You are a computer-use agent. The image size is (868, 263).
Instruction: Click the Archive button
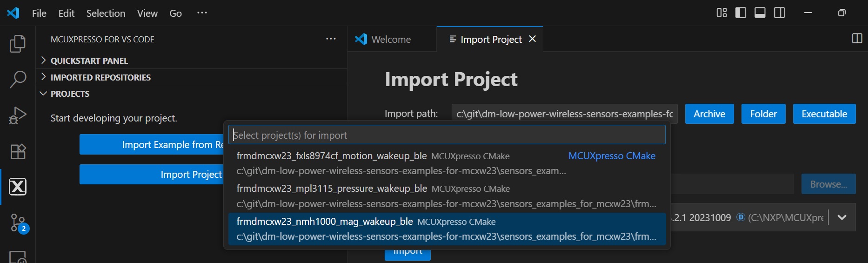click(x=709, y=114)
